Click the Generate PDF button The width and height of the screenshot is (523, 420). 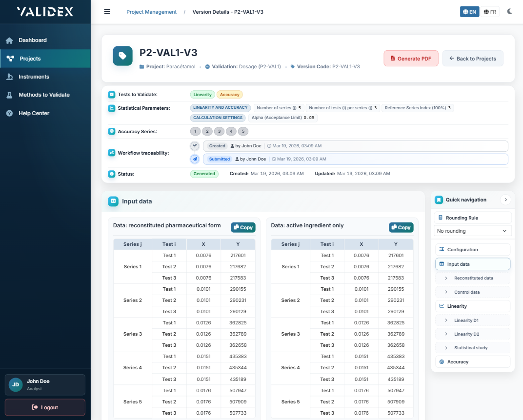pos(411,59)
